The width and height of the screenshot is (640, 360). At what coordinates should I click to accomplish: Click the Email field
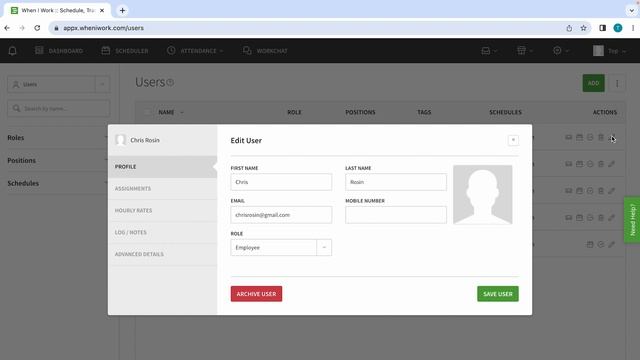tap(281, 215)
